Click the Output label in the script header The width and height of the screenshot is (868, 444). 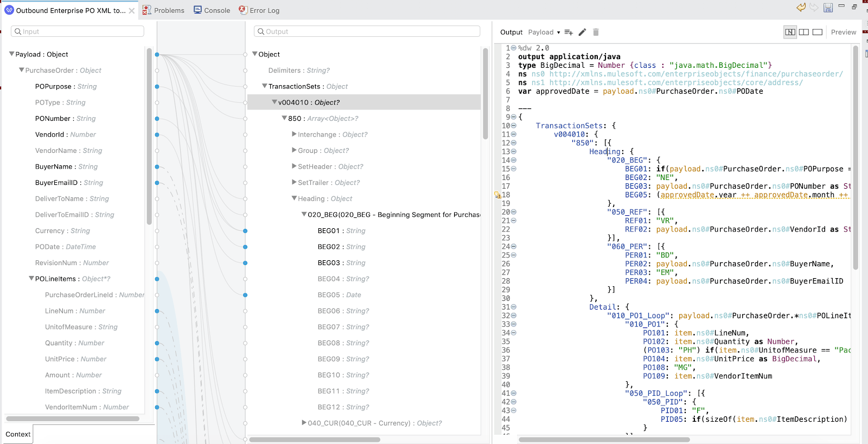(511, 33)
